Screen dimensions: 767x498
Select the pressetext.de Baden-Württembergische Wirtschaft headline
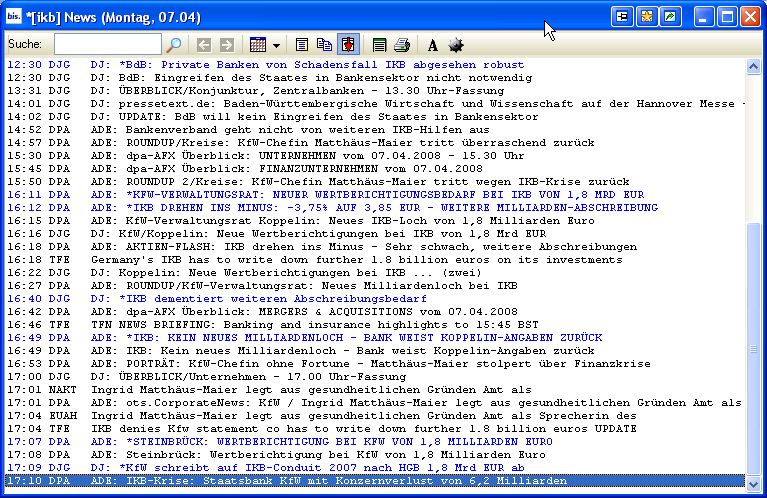pos(375,104)
